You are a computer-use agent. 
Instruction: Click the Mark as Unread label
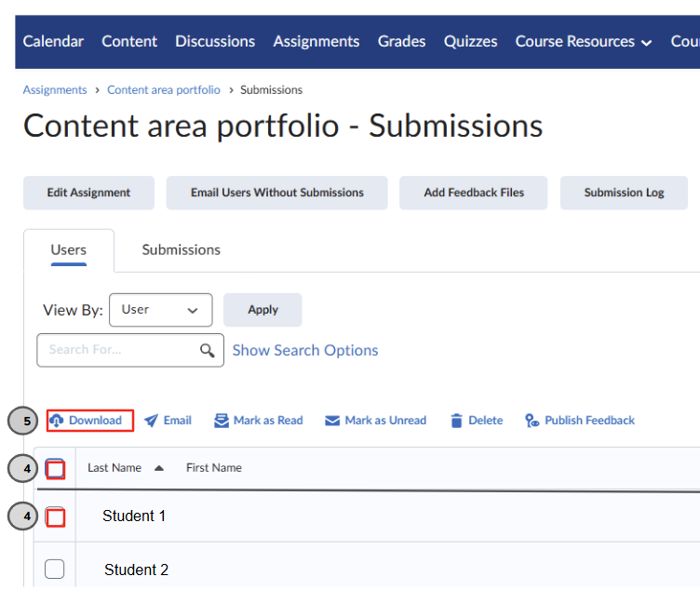point(385,421)
